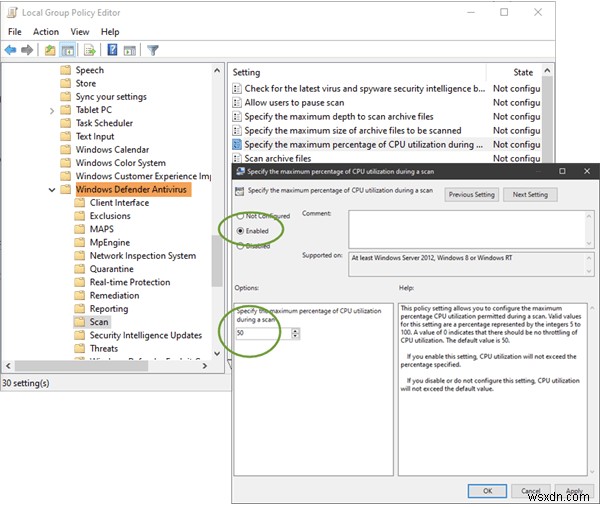Click the CPU utilization value field
This screenshot has height=507, width=601.
264,333
